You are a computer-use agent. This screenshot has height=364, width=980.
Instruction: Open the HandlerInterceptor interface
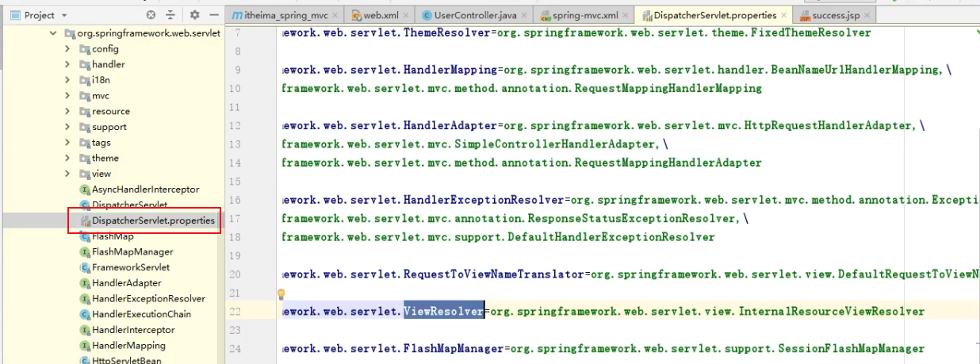click(x=133, y=330)
